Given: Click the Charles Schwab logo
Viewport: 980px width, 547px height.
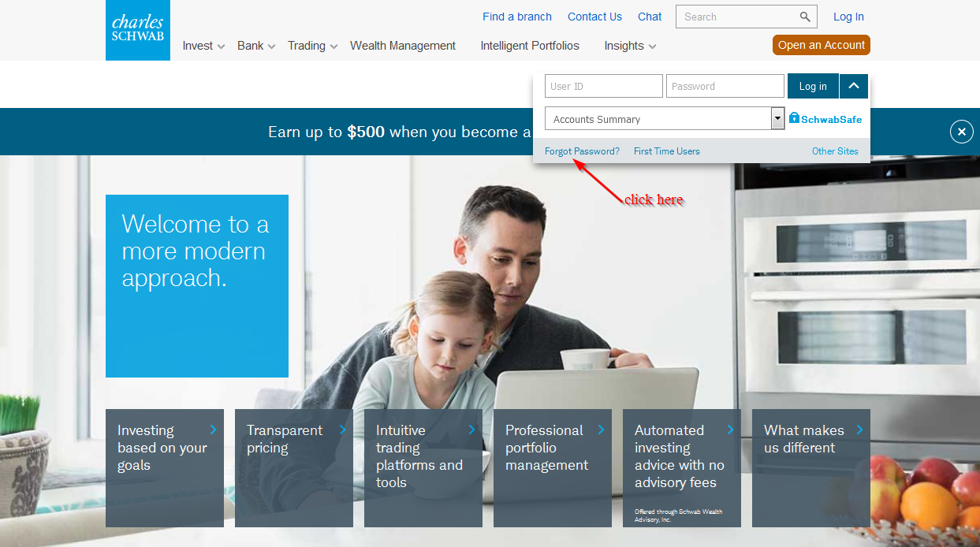Looking at the screenshot, I should pos(138,30).
